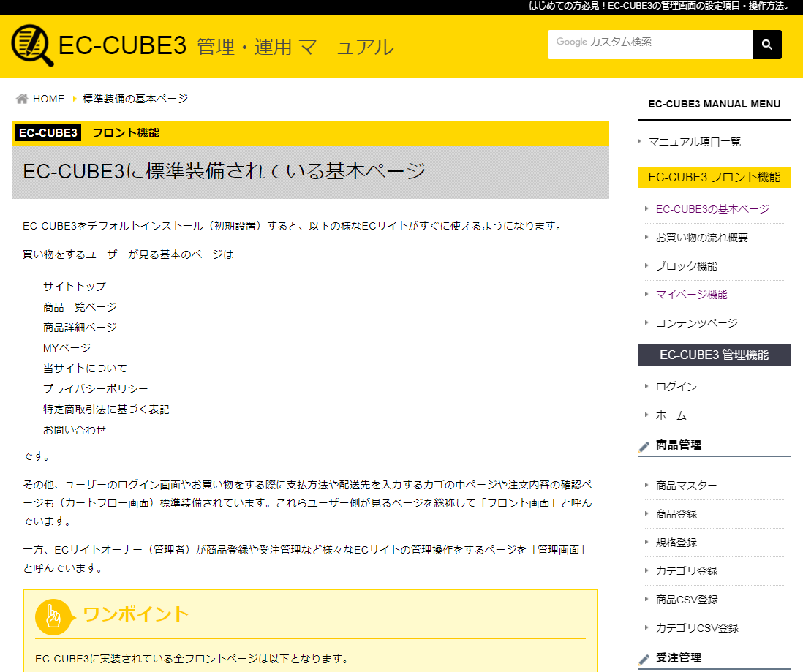Click arrow bullet beside 商品マスター
The height and width of the screenshot is (672, 803).
[x=646, y=485]
